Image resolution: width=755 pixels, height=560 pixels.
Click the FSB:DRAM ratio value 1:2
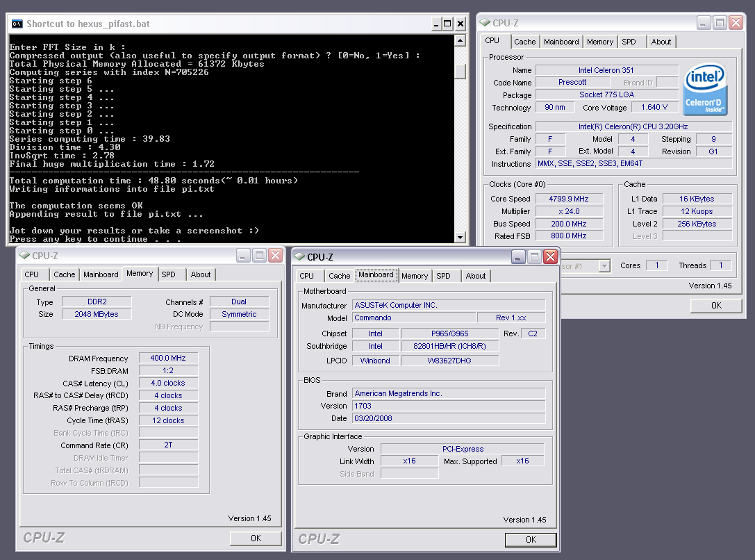tap(168, 371)
